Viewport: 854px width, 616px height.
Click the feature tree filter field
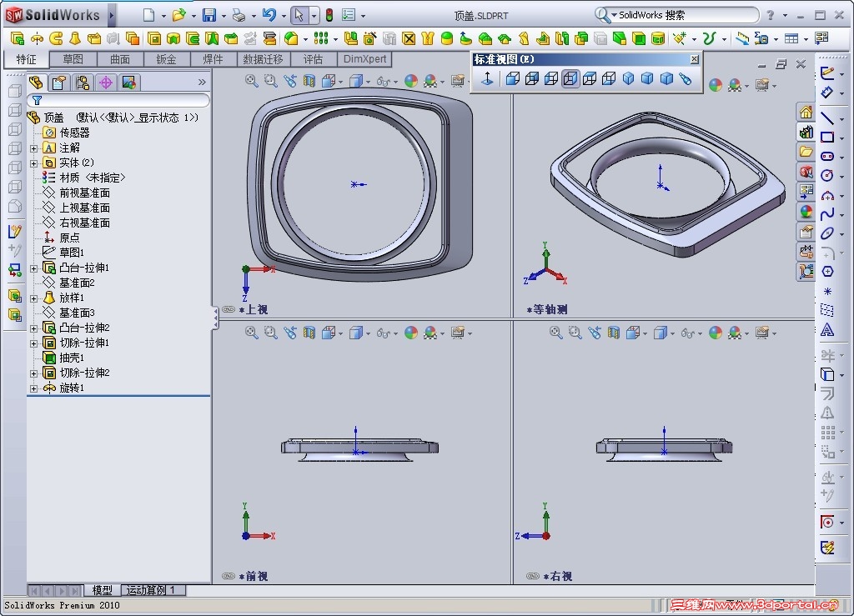(118, 100)
